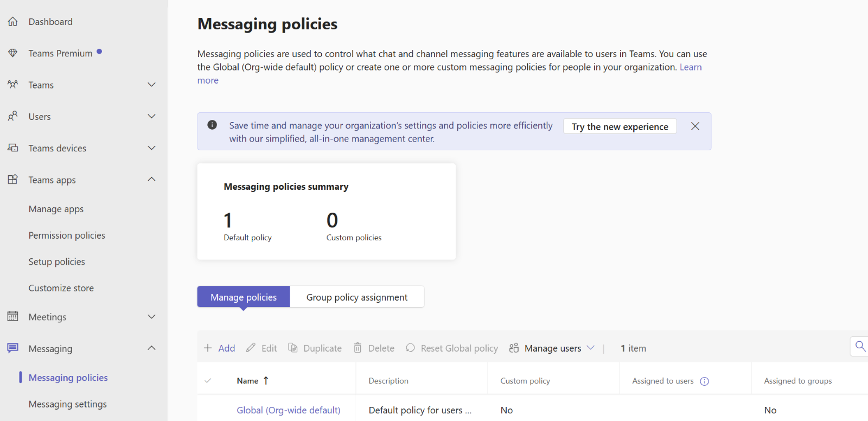Select the 'Default policy for users ...' cell

[x=420, y=410]
